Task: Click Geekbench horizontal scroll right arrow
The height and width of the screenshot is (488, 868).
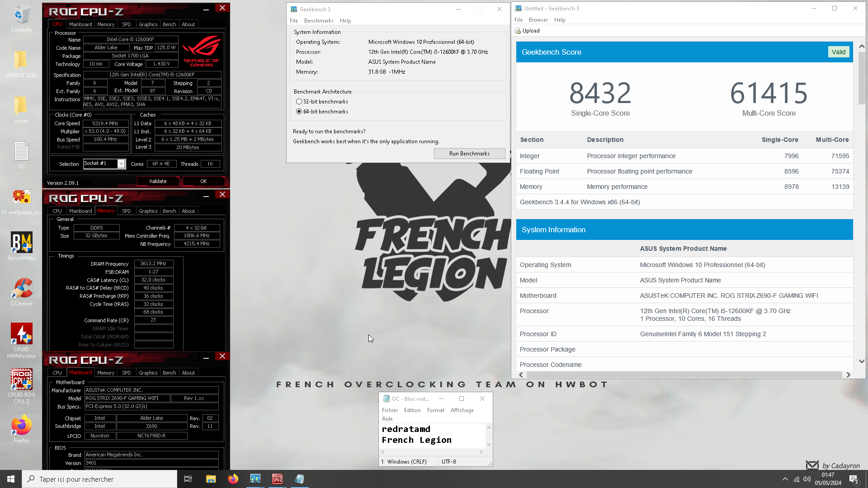Action: (848, 375)
